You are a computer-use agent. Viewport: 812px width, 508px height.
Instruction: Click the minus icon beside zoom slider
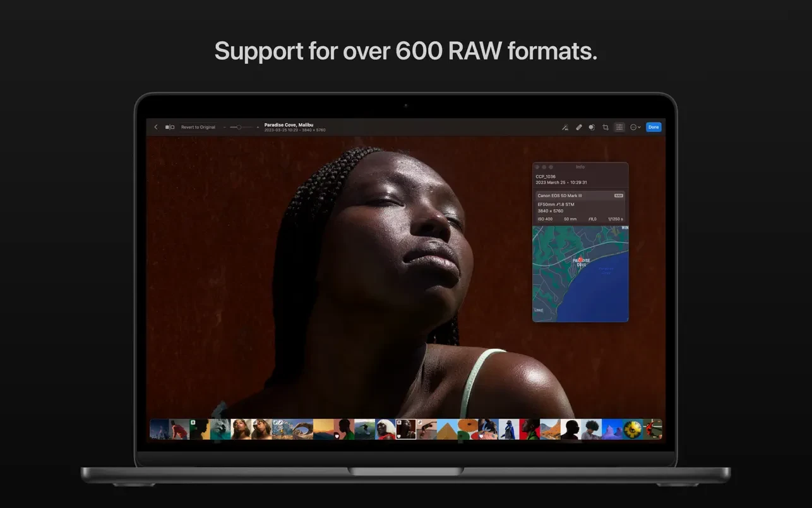[225, 127]
